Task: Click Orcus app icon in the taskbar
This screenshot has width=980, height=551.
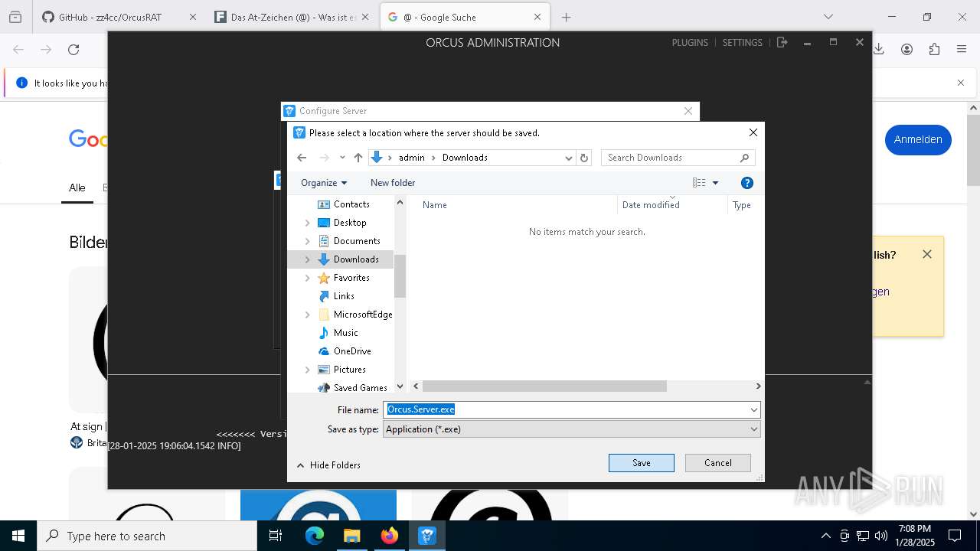Action: pos(426,536)
